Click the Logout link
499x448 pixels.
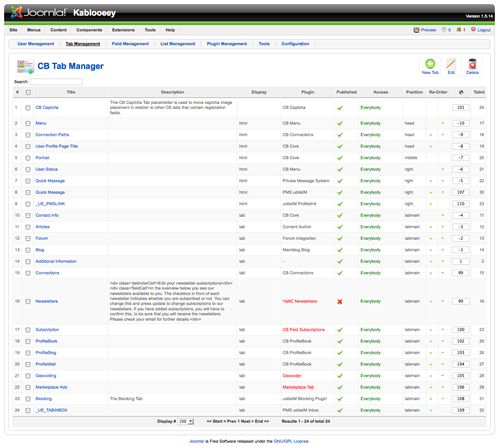coord(484,30)
